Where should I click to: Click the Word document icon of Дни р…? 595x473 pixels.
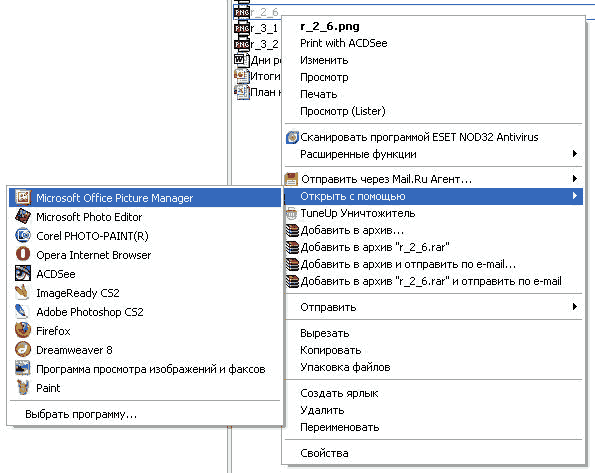click(x=242, y=60)
